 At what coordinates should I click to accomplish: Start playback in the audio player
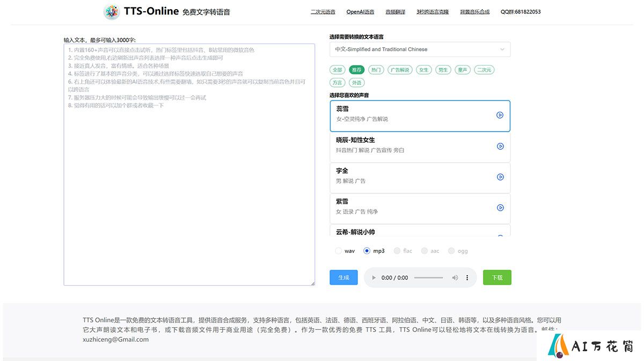(x=374, y=278)
